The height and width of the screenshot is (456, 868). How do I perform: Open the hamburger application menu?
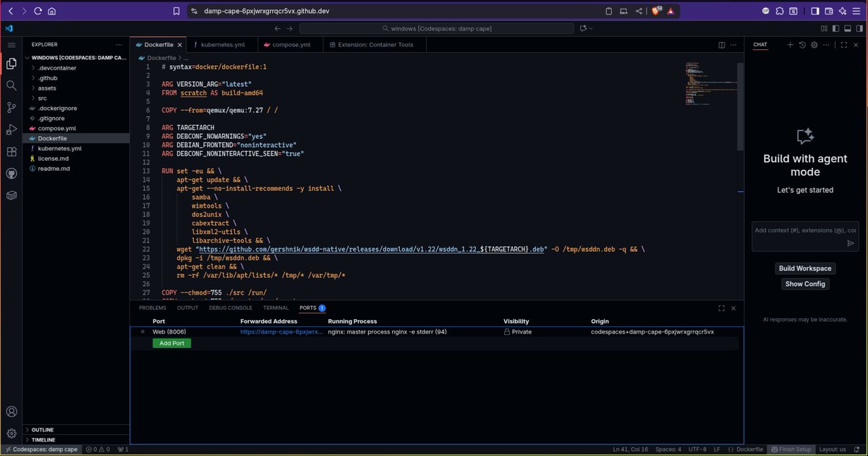12,45
